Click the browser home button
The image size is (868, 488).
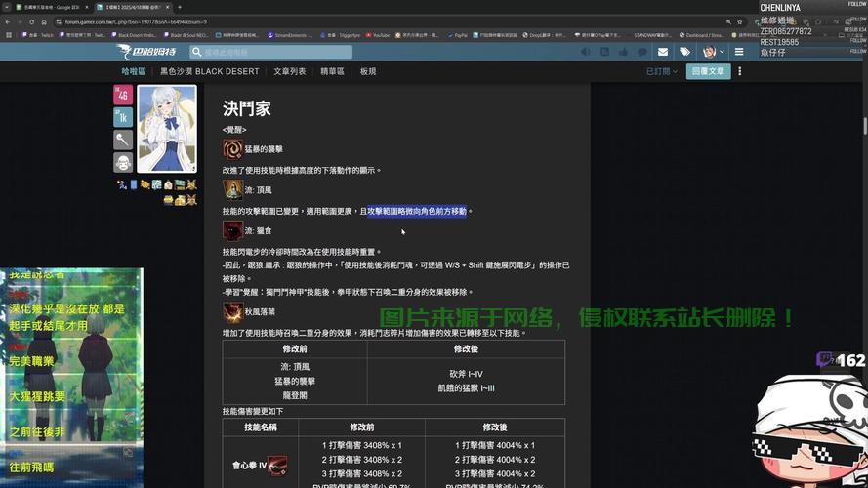[44, 22]
